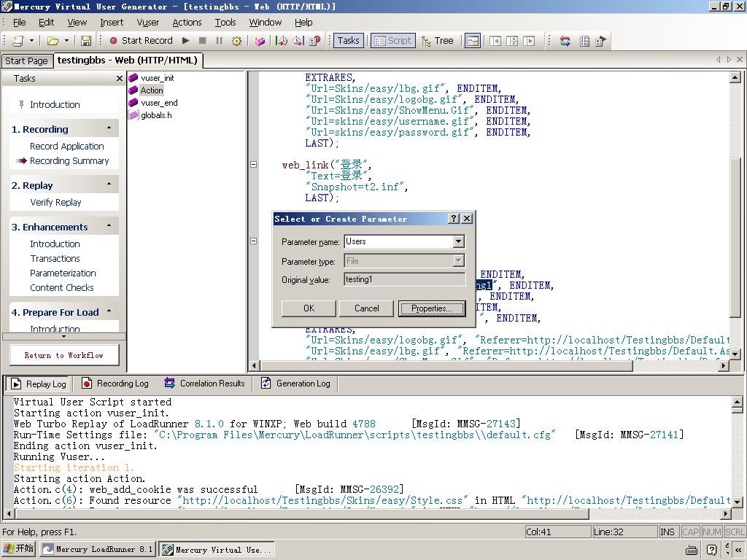Click the parameter list grid icon
Viewport: 747px width, 560px height.
tap(584, 41)
